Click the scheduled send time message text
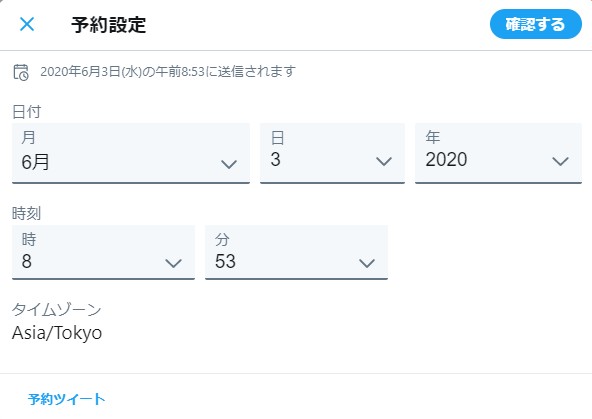The height and width of the screenshot is (419, 592). [x=168, y=72]
